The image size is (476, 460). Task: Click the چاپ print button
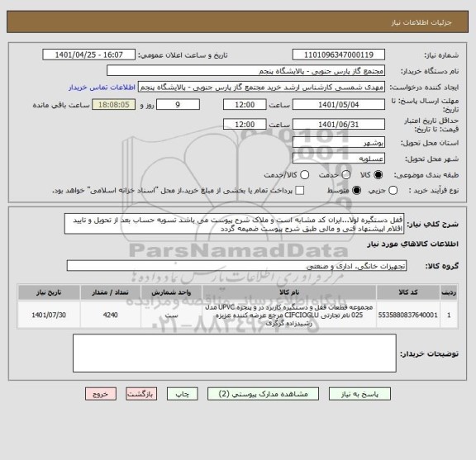(x=182, y=394)
